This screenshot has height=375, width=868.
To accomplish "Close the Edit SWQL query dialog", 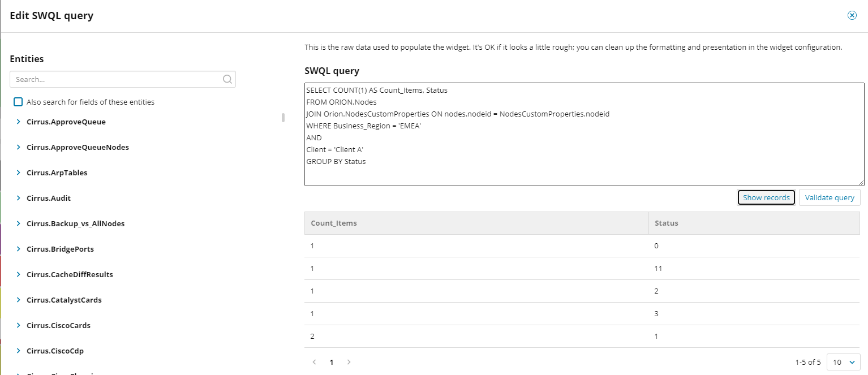I will [x=852, y=15].
